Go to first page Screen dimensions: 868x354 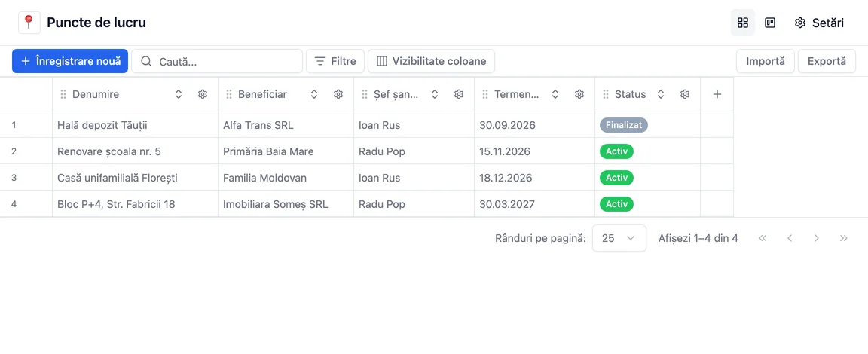pos(763,239)
